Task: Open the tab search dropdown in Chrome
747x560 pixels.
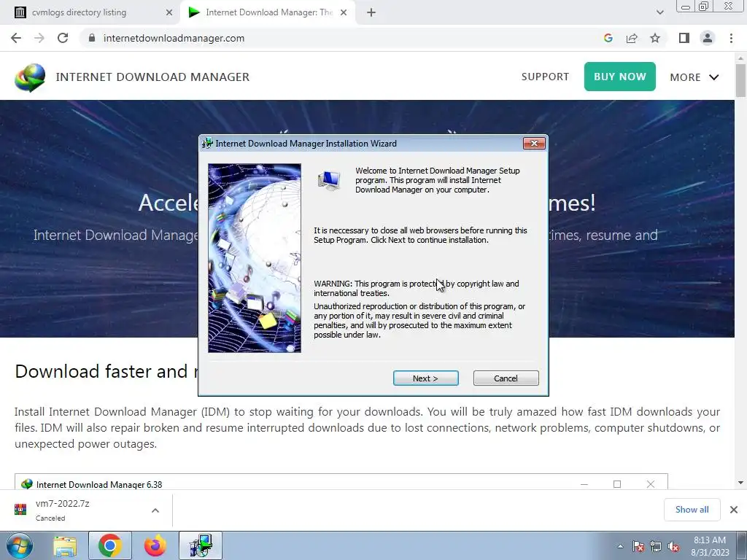Action: 659,12
